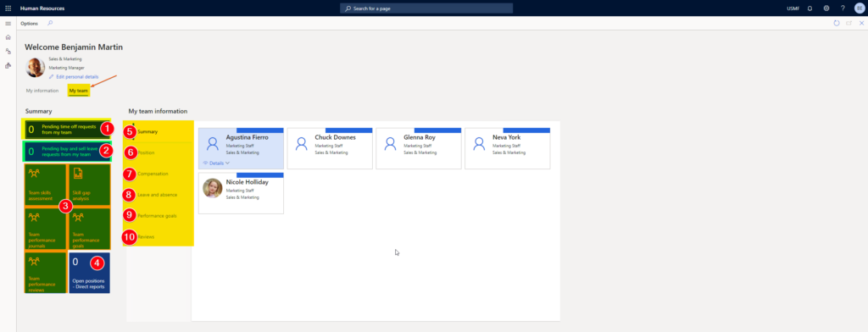This screenshot has width=868, height=332.
Task: Open the Help question mark icon
Action: pyautogui.click(x=843, y=8)
